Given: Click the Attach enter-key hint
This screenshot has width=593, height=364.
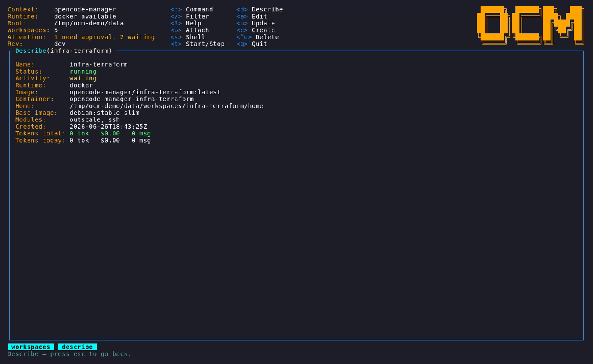Looking at the screenshot, I should click(190, 30).
